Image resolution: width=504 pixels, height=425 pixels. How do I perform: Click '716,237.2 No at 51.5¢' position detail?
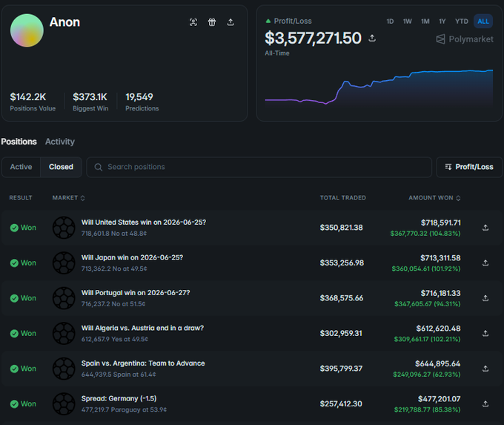pos(113,304)
